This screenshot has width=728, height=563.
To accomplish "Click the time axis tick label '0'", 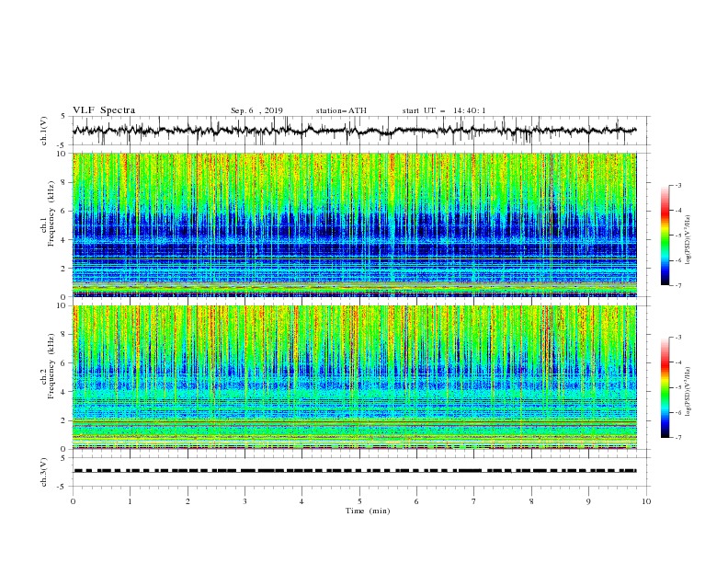I will coord(73,501).
